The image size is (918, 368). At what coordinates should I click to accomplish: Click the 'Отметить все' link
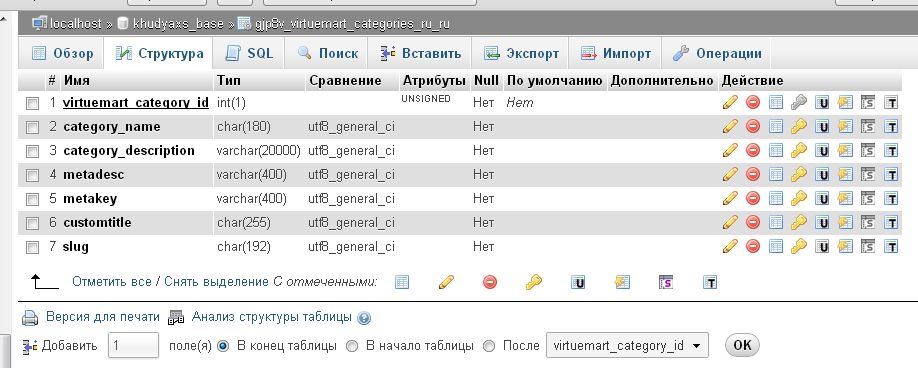[x=111, y=282]
